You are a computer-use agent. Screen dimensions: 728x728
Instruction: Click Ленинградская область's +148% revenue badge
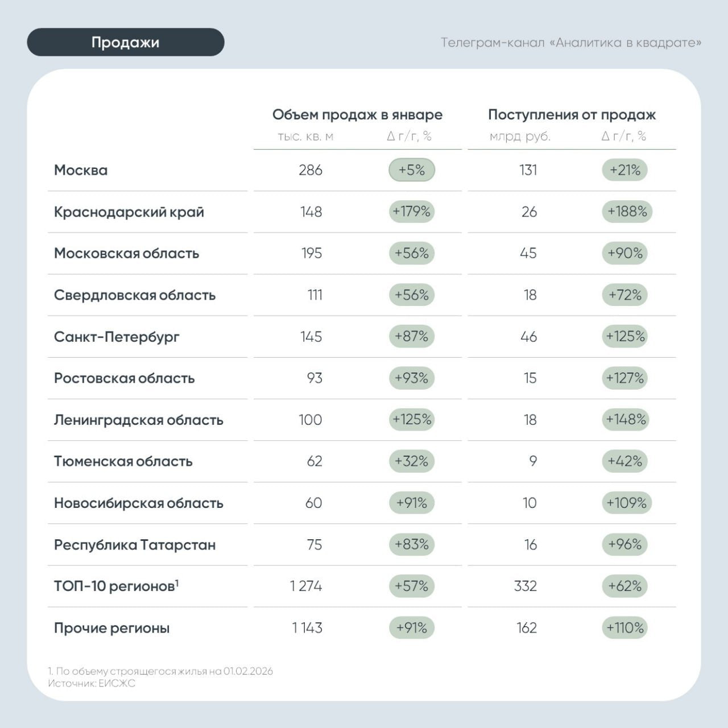tap(626, 420)
